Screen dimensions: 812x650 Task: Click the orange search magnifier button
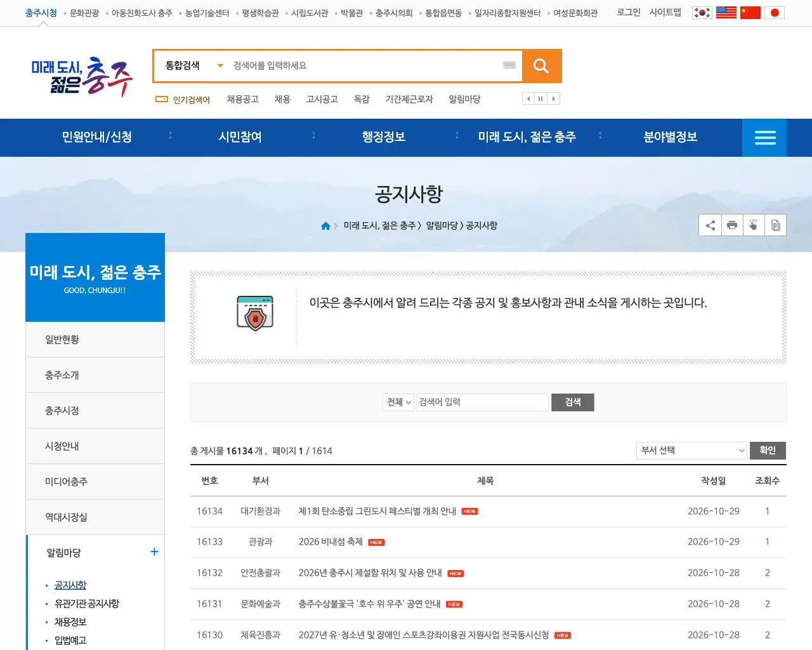tap(541, 66)
